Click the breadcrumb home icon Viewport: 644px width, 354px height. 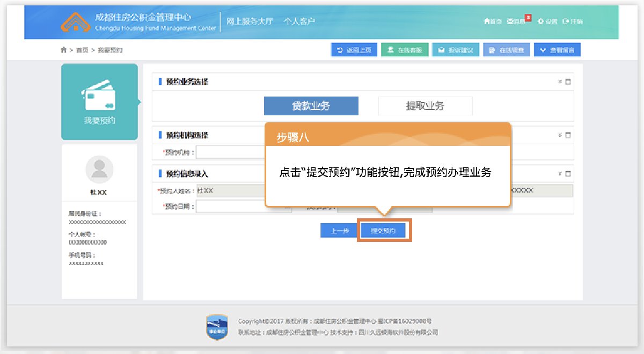[64, 50]
